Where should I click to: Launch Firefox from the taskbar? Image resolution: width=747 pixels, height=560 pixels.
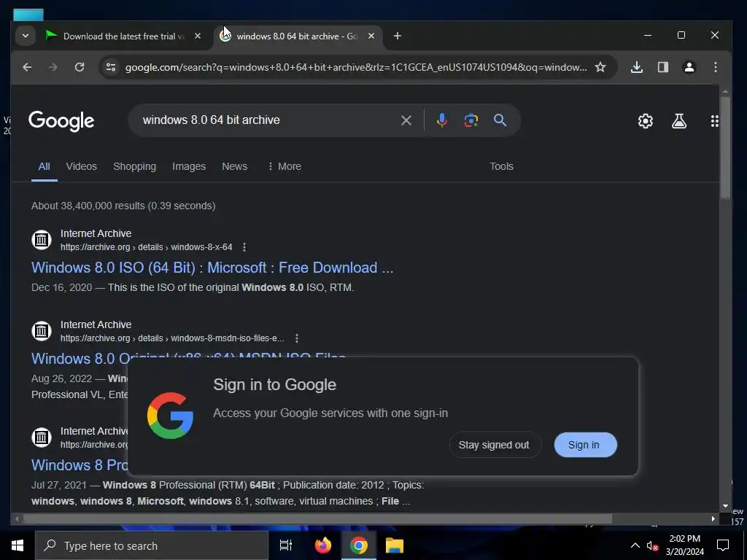tap(323, 545)
